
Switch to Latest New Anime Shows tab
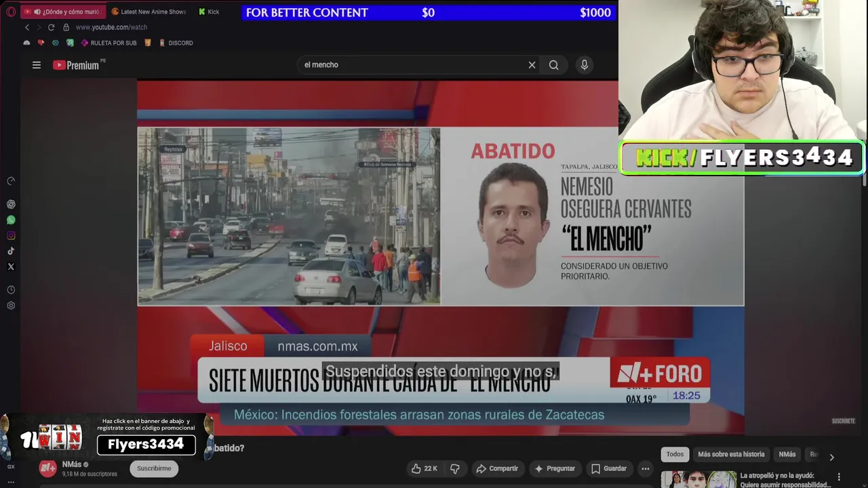[x=149, y=12]
